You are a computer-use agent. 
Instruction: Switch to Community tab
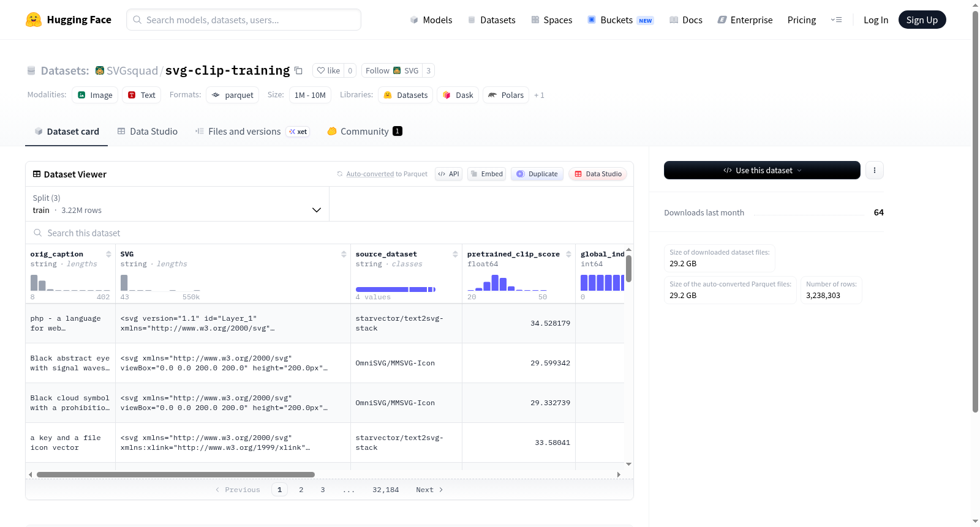[365, 132]
